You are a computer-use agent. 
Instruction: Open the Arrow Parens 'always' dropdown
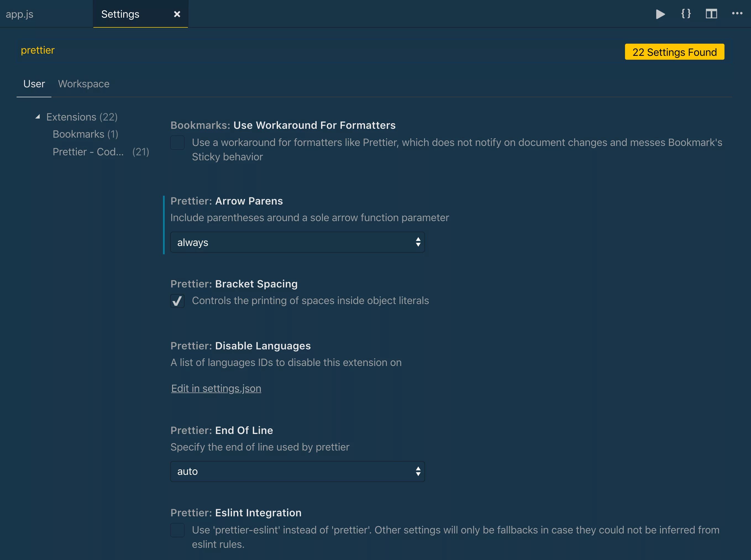(x=297, y=242)
